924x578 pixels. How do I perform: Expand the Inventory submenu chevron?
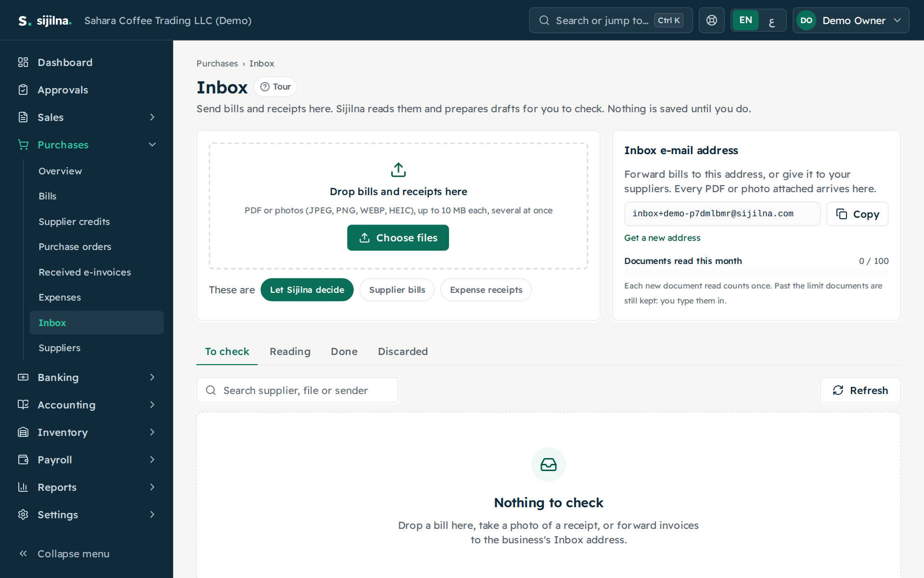[x=152, y=432]
